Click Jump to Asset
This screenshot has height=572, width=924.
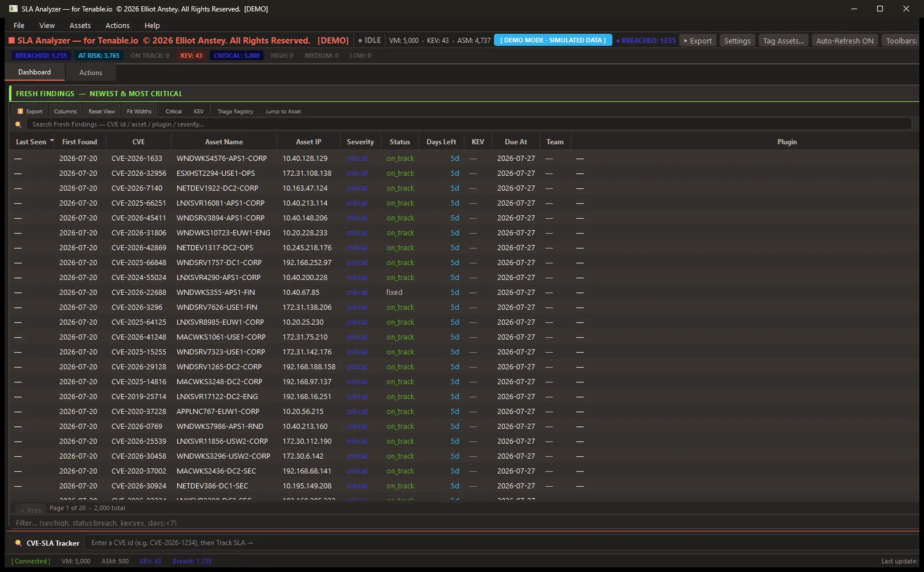click(x=283, y=111)
